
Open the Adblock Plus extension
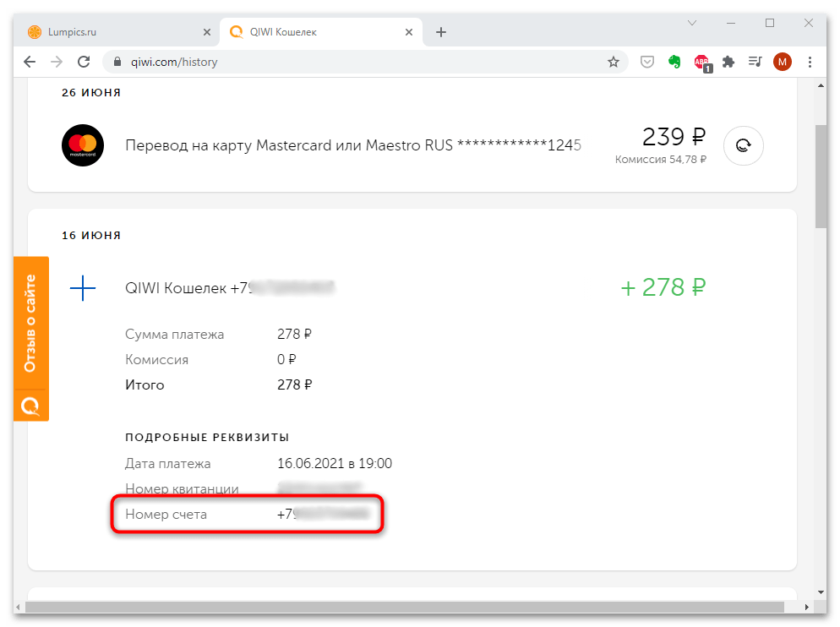pos(701,62)
